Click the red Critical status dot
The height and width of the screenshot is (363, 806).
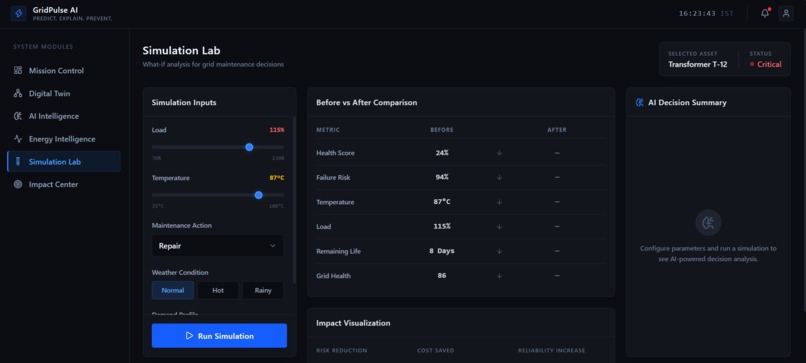pos(752,65)
